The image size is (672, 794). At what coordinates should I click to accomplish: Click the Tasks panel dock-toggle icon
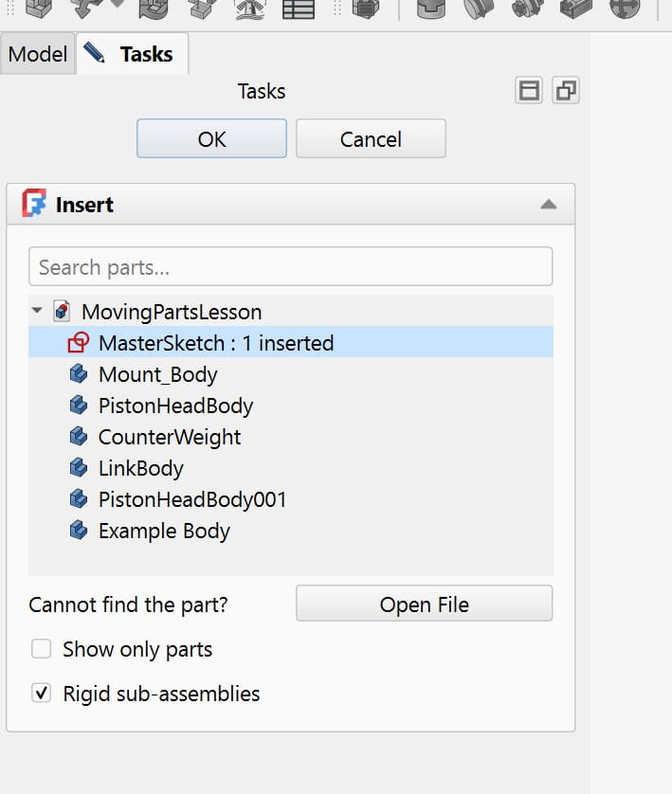(529, 91)
